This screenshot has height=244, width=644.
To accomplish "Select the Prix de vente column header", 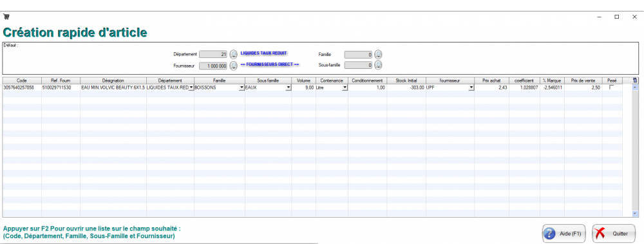I will (x=583, y=80).
